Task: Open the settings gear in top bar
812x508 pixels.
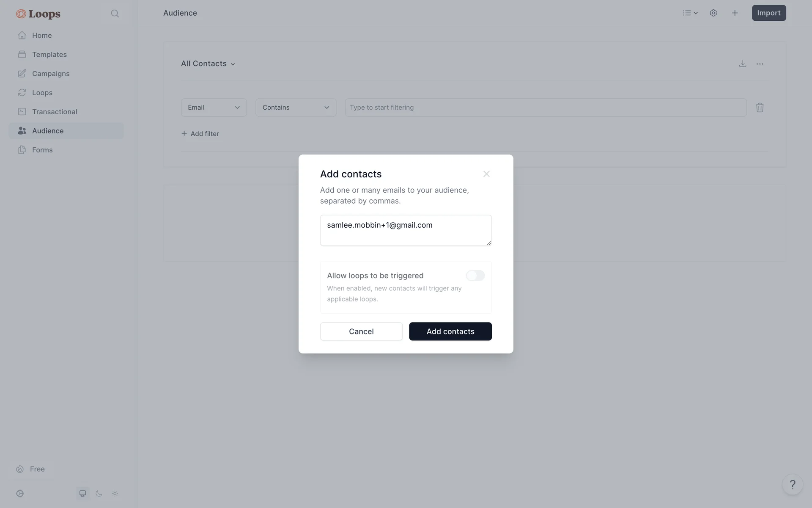Action: 713,13
